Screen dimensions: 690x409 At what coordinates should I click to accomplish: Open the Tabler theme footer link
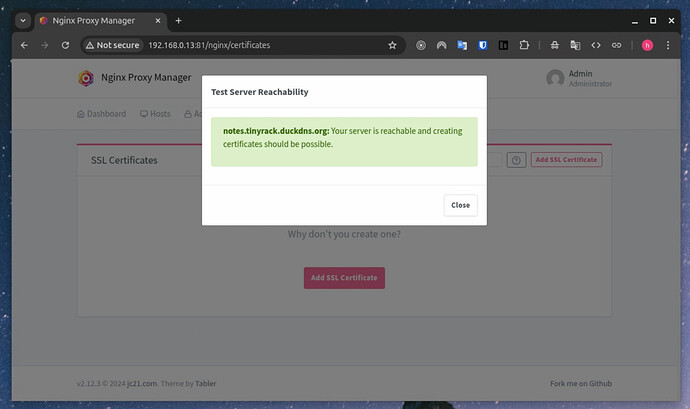pyautogui.click(x=206, y=383)
